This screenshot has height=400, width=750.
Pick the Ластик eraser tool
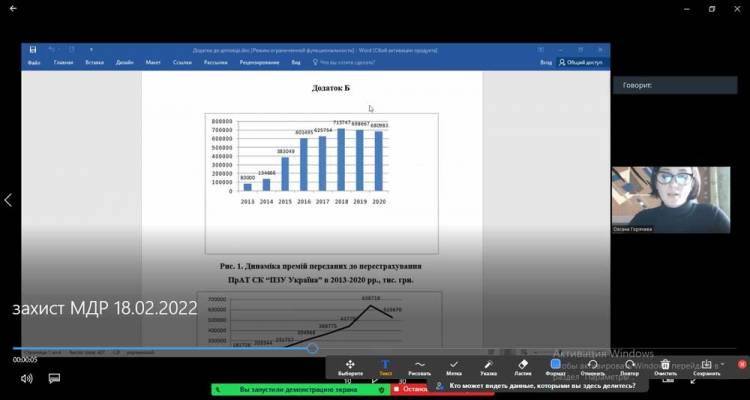click(x=522, y=367)
